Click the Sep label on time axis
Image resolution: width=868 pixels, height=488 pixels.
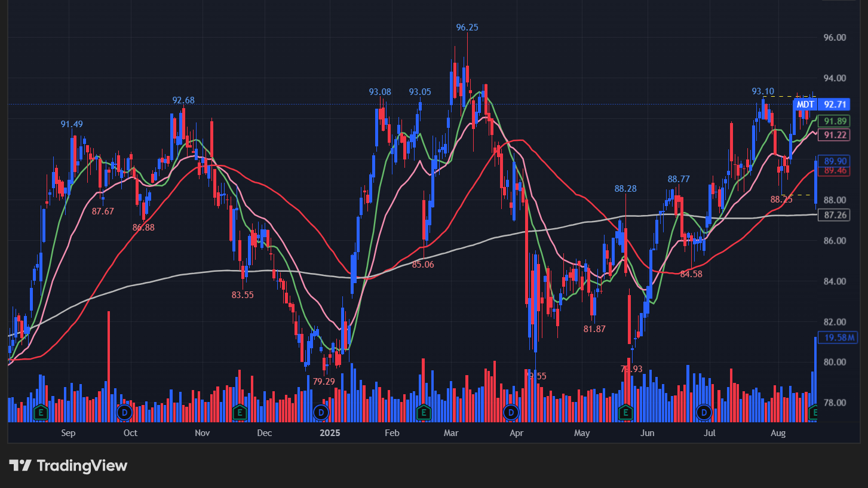69,433
